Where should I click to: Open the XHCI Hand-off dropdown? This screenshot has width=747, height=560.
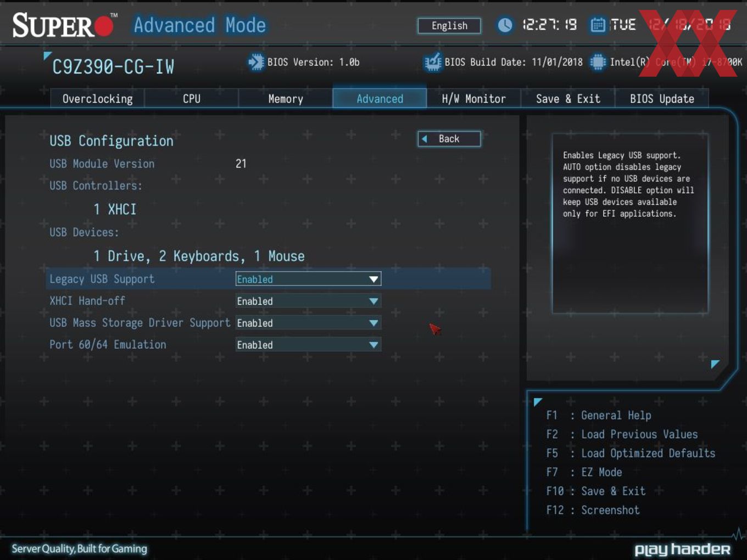[x=308, y=301]
